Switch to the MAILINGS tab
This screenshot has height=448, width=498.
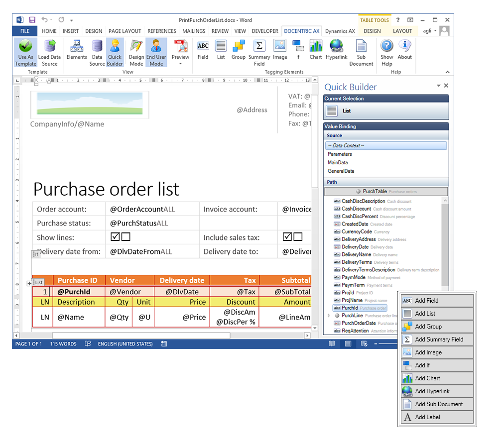point(194,31)
